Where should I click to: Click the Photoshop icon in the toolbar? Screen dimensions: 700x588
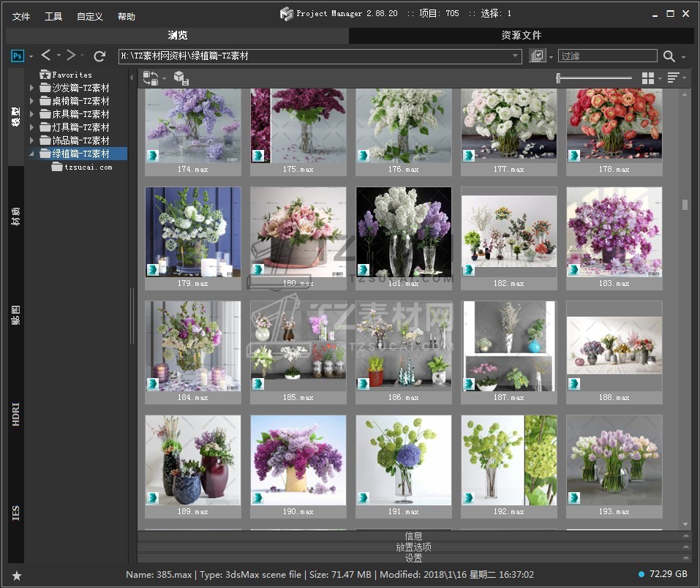[x=18, y=56]
